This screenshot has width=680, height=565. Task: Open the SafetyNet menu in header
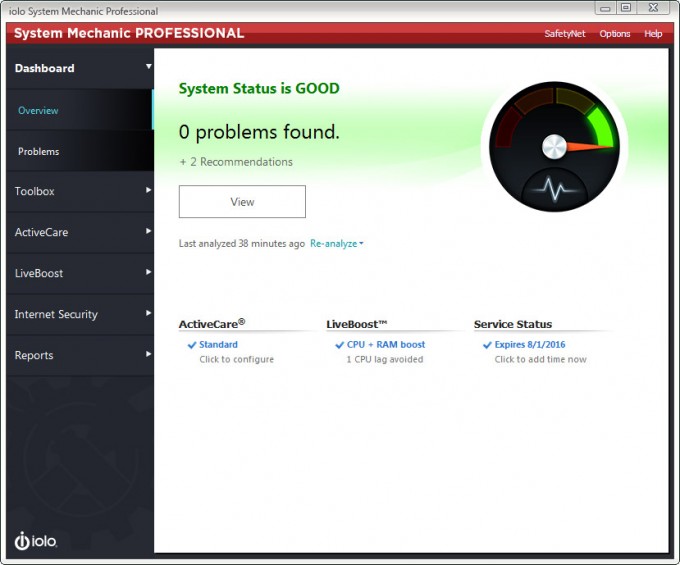[565, 34]
